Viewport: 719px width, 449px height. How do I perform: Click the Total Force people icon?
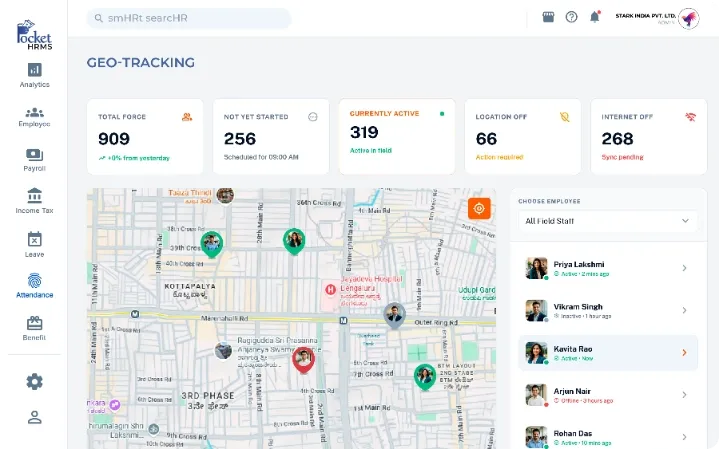point(187,117)
